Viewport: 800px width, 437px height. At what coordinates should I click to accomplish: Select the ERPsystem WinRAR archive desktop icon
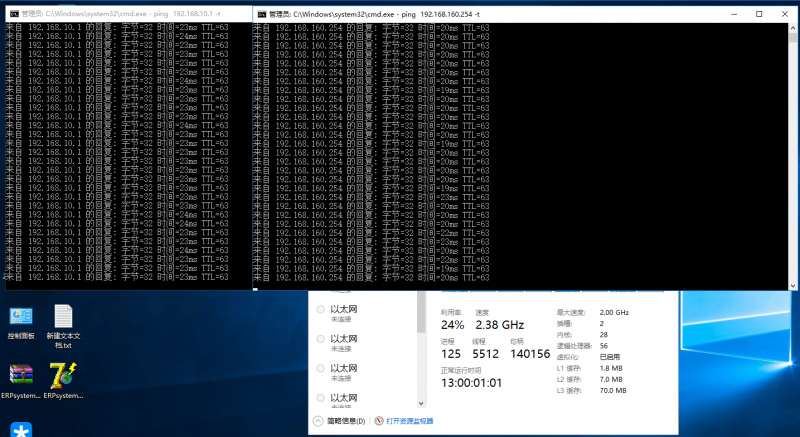[21, 381]
